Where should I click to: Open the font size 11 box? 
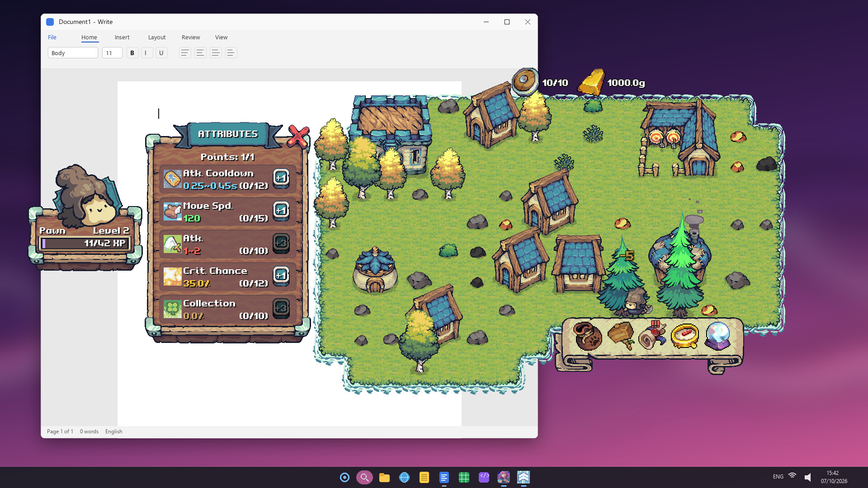112,53
